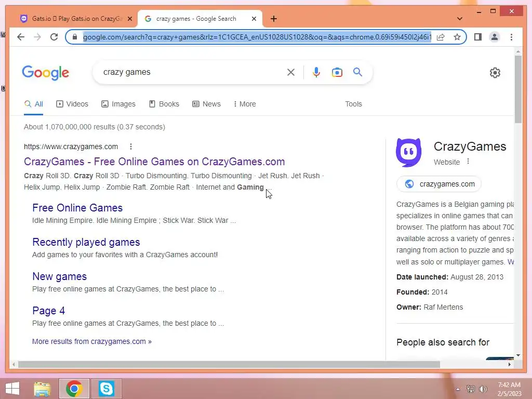View site information lock icon
This screenshot has width=532, height=399.
pyautogui.click(x=75, y=37)
